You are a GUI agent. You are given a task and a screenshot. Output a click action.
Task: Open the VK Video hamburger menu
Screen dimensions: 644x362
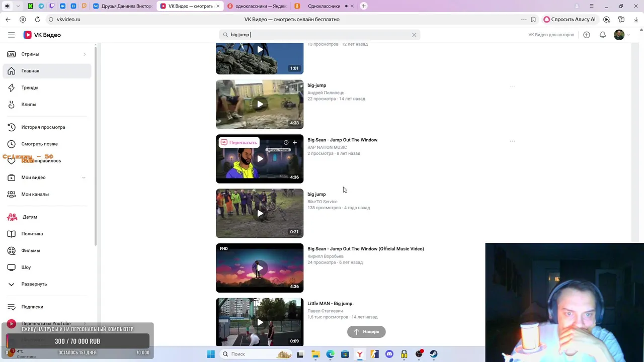[x=11, y=35]
